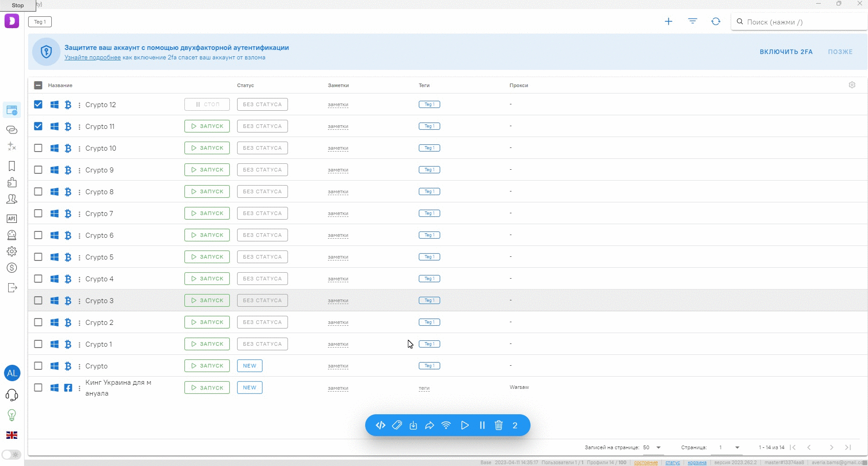This screenshot has width=868, height=466.
Task: Toggle the dark theme switch
Action: click(11, 454)
